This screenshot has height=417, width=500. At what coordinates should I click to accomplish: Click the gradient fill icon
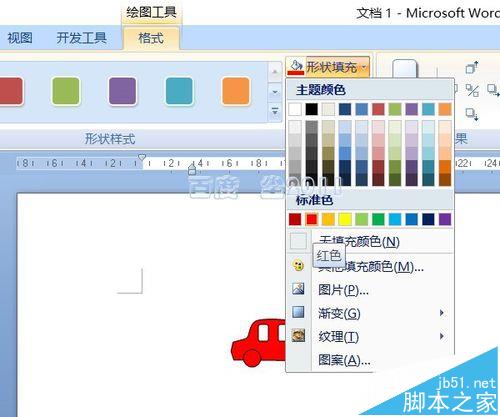(298, 312)
